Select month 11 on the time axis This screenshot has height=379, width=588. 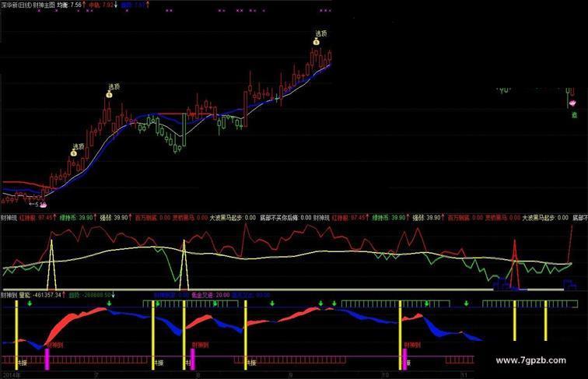(x=464, y=375)
